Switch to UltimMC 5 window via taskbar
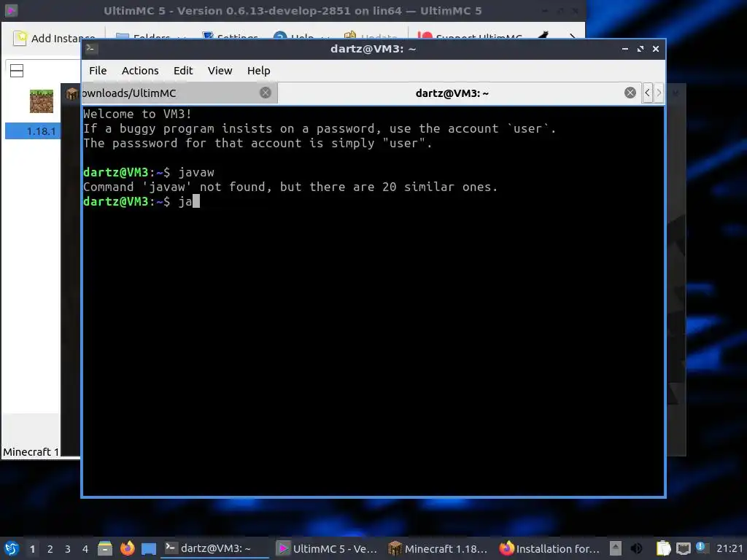Viewport: 747px width, 560px height. pos(328,548)
